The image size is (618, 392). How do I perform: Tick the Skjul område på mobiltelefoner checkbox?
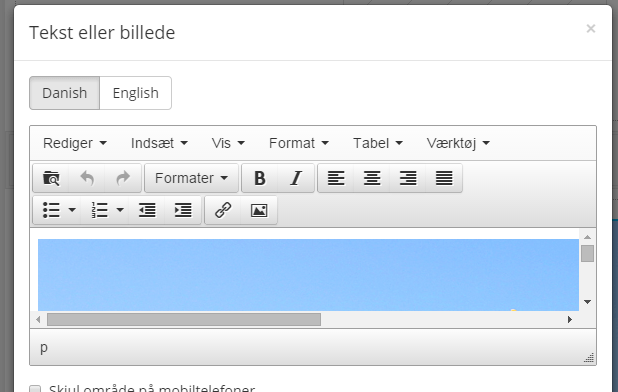35,389
